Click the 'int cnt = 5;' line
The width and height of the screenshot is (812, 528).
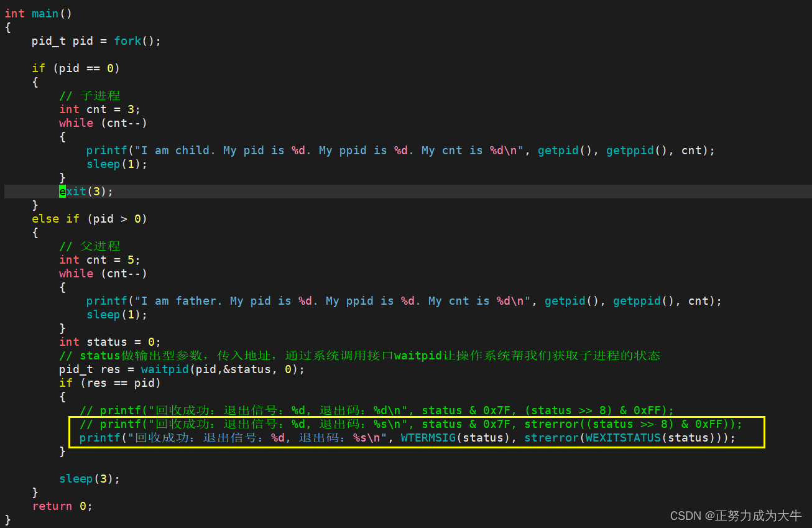[x=100, y=259]
